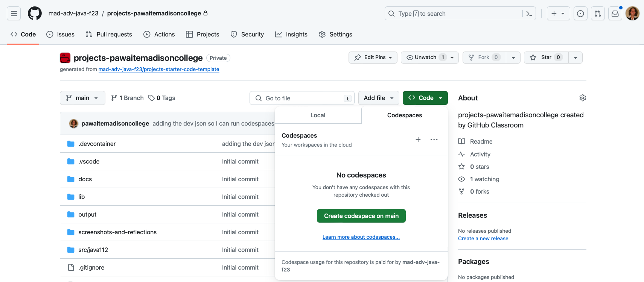644x282 pixels.
Task: Open the Fork options dropdown arrow
Action: pyautogui.click(x=513, y=58)
